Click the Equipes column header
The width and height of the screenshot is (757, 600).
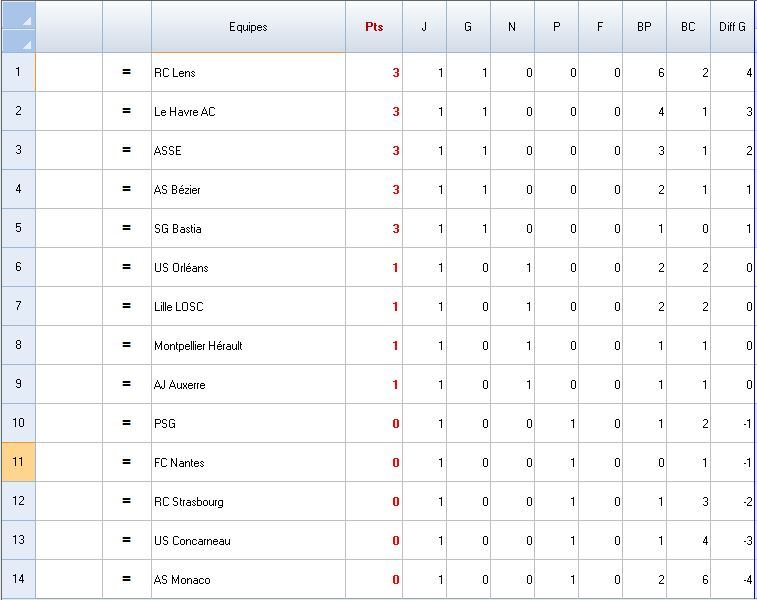click(x=248, y=27)
